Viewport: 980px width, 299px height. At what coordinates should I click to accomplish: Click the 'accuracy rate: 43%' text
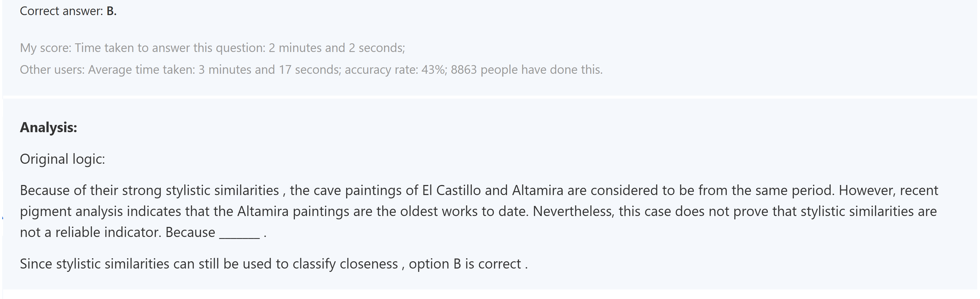point(396,70)
